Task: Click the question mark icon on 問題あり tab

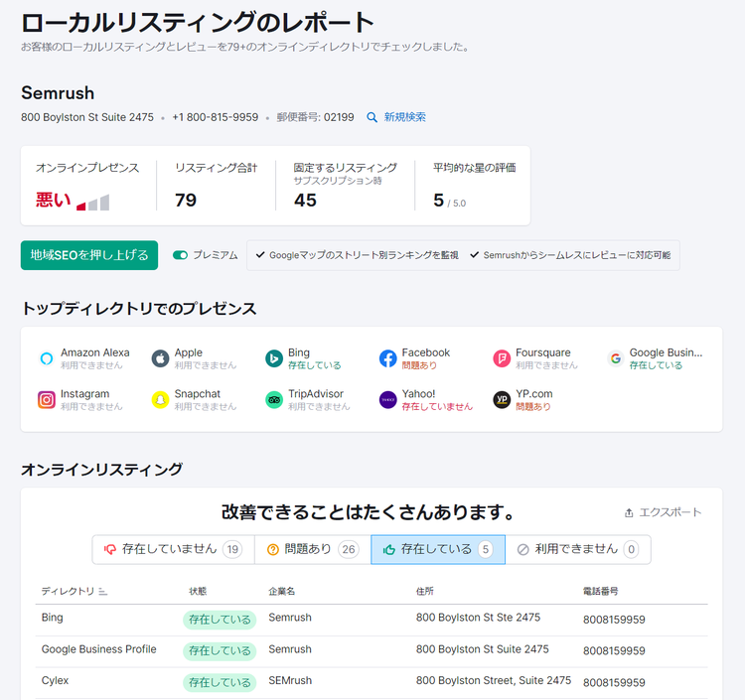Action: coord(273,549)
